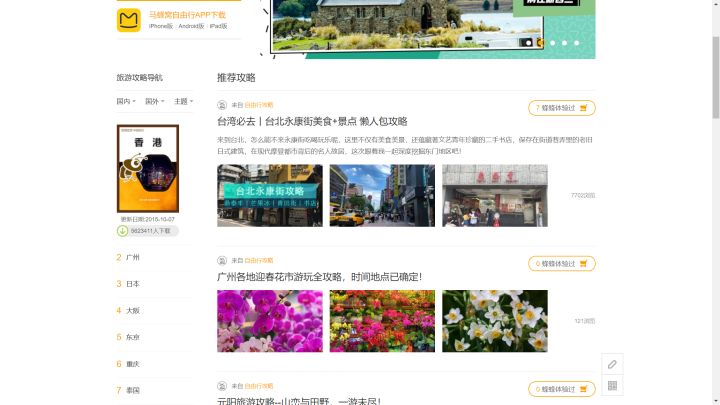Viewport: 720px width, 405px height.
Task: Click the yellow Mafengwo app logo icon
Action: point(129,20)
